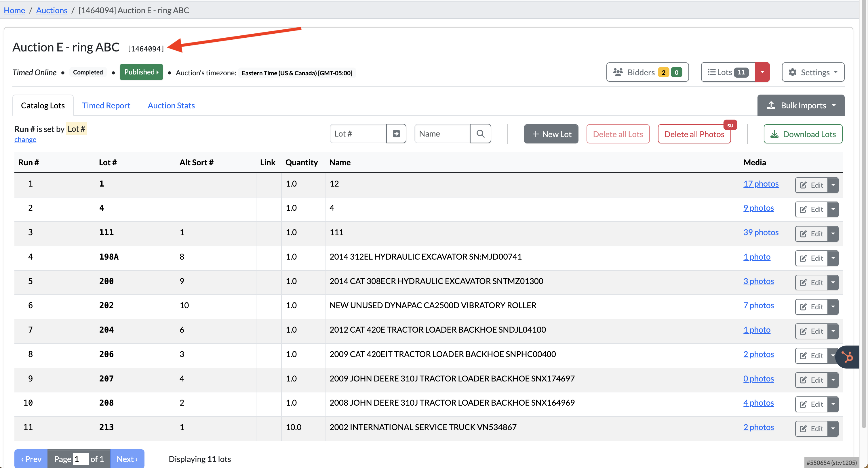
Task: Click Delete all Photos button
Action: pos(694,134)
